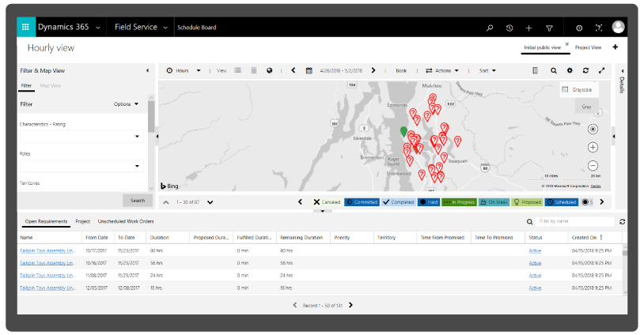The width and height of the screenshot is (644, 335).
Task: Click the Proposed status legend swatch
Action: pos(528,202)
